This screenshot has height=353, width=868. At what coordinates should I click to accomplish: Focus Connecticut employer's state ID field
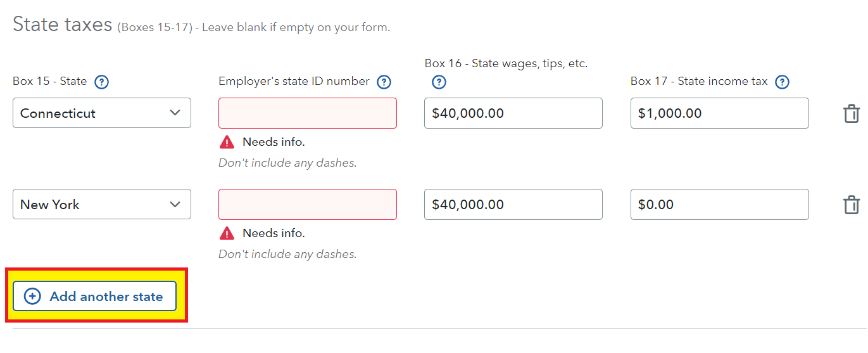(308, 113)
